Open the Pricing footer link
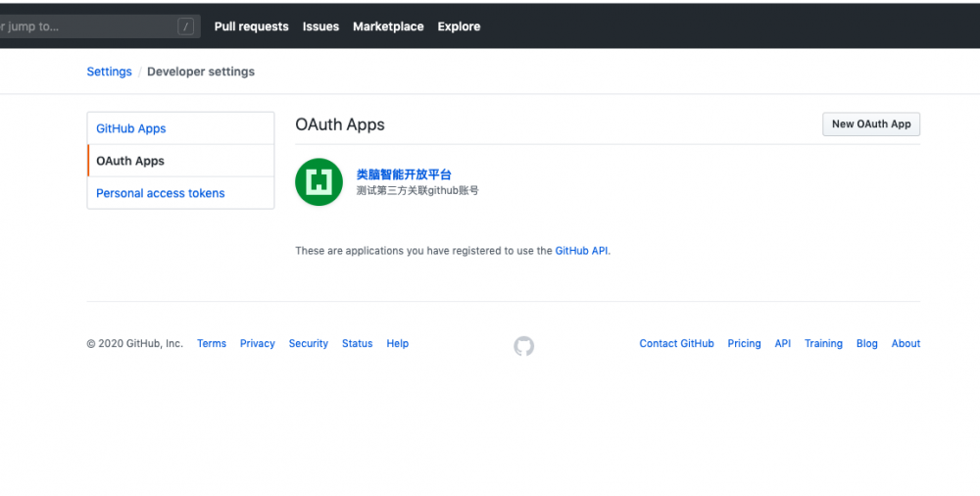This screenshot has width=980, height=496. point(744,344)
